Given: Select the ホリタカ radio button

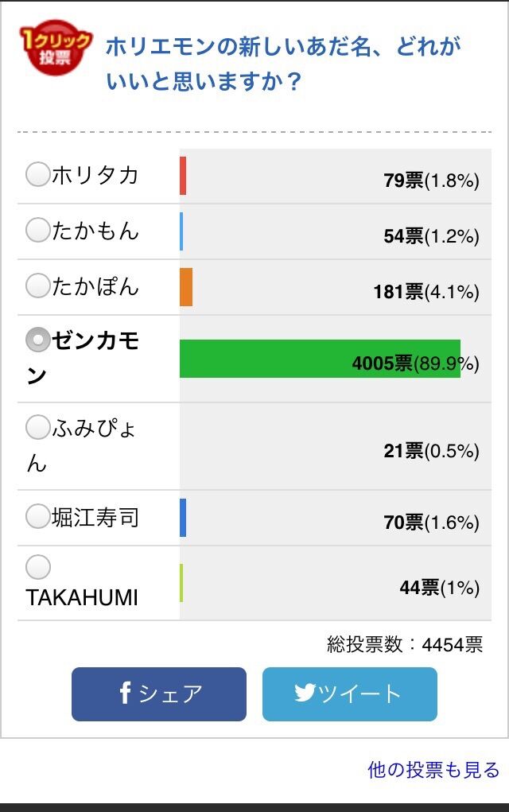Looking at the screenshot, I should 37,174.
